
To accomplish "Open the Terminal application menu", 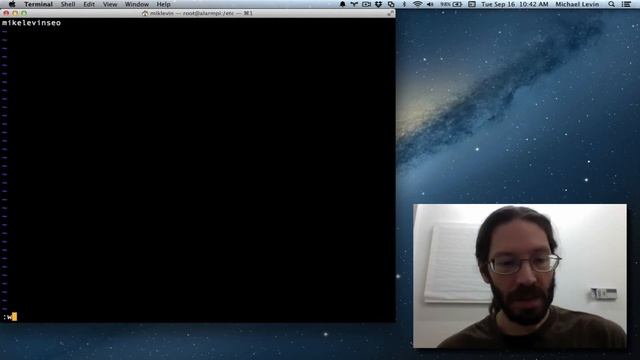I will pos(38,4).
